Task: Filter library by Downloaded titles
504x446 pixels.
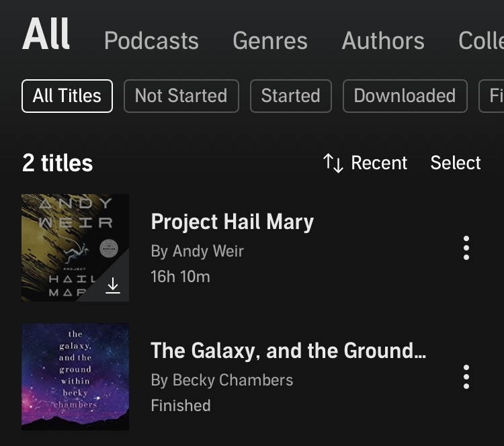Action: pos(405,96)
